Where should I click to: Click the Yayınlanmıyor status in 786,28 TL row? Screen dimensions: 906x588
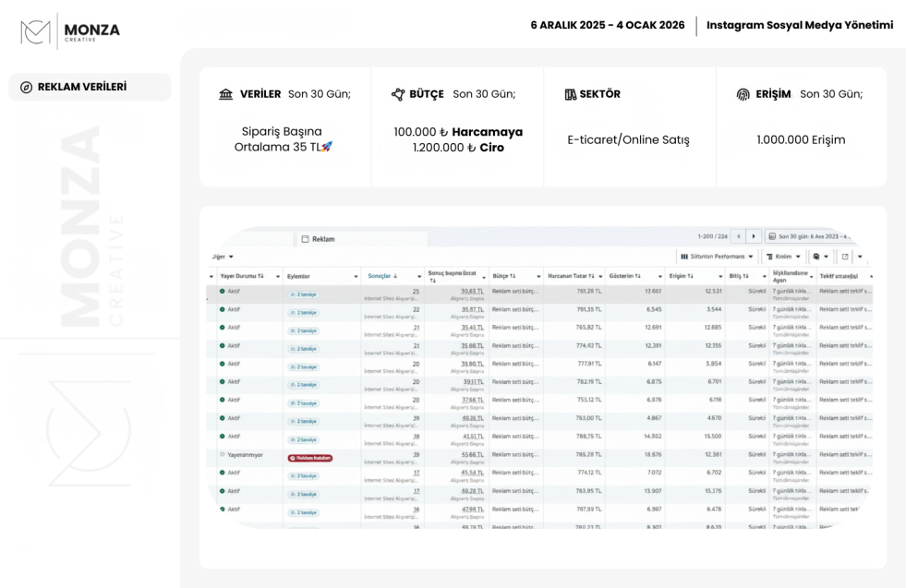[x=242, y=454]
